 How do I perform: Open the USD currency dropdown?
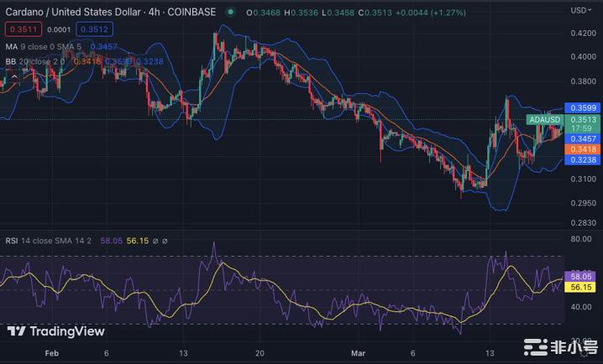click(581, 10)
